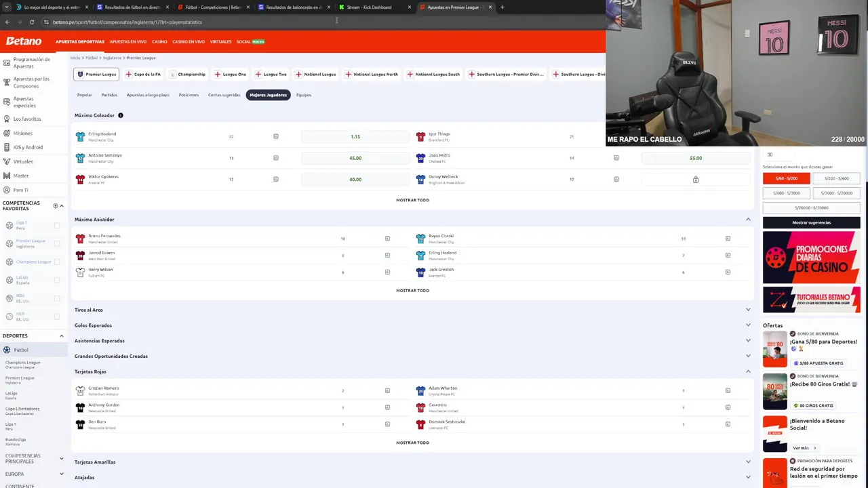Open the Apuestas en Vivo menu
The image size is (868, 488).
coord(128,41)
